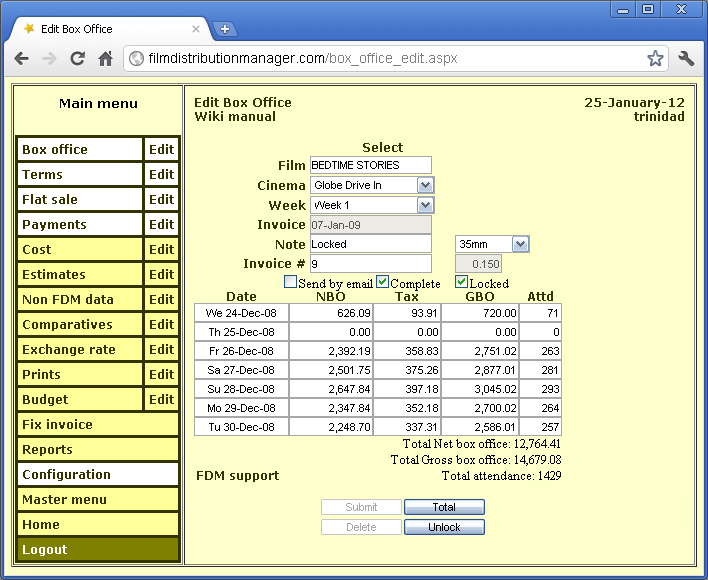Toggle the Send by email checkbox
This screenshot has width=708, height=580.
coord(291,283)
